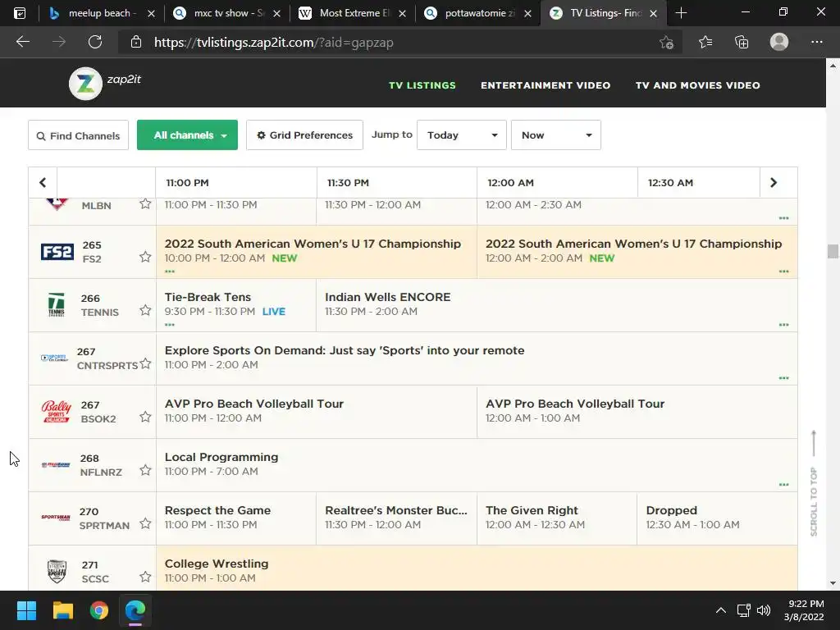Click the page vertical scrollbar thumb
Screen dimensions: 840x630
[x=833, y=251]
